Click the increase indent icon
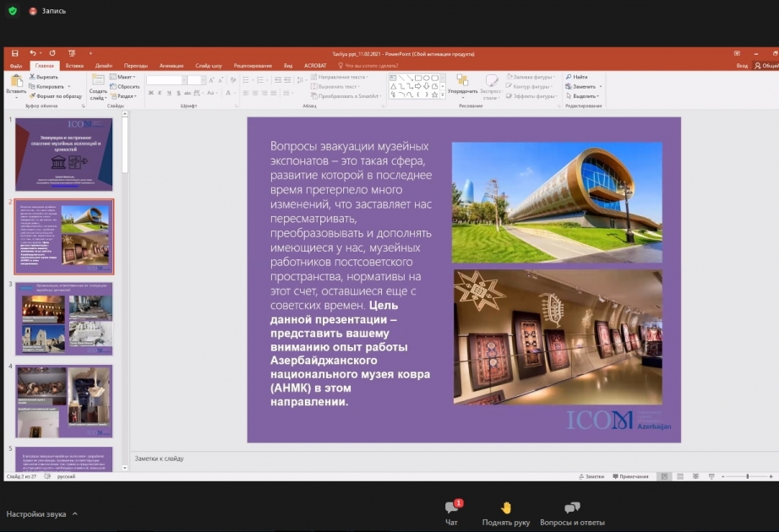The image size is (779, 532). point(287,80)
